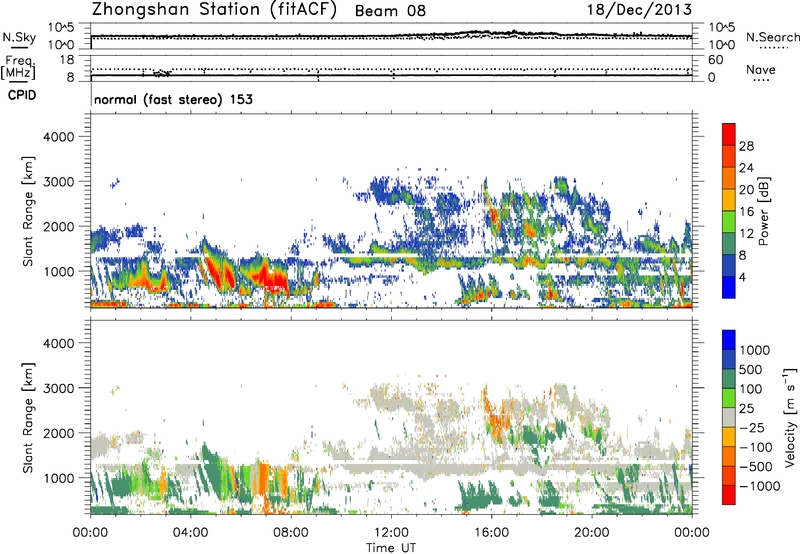
Task: Click the red top segment of Power colorbar
Action: 729,134
